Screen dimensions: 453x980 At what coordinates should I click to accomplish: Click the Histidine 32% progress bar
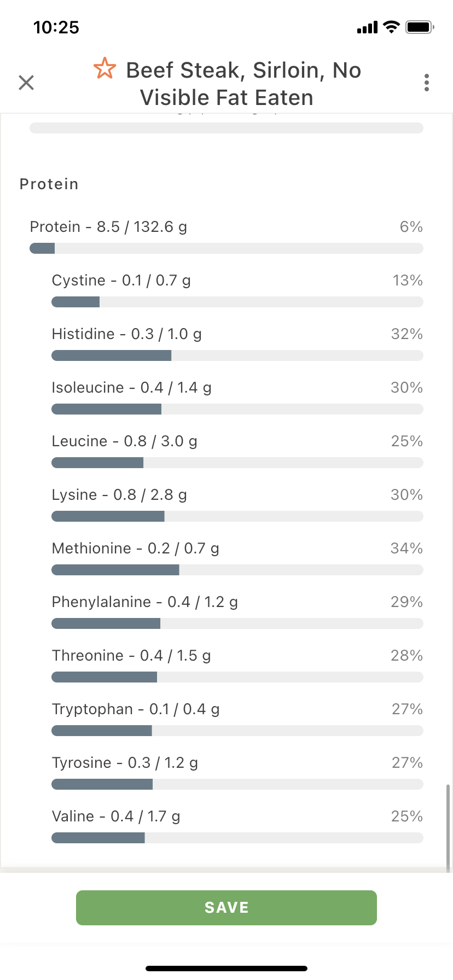click(x=237, y=355)
